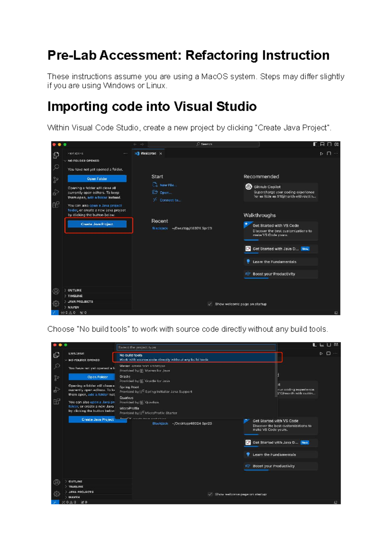The image size is (392, 554).
Task: Select Run and Debug icon in upper screenshot
Action: click(56, 192)
